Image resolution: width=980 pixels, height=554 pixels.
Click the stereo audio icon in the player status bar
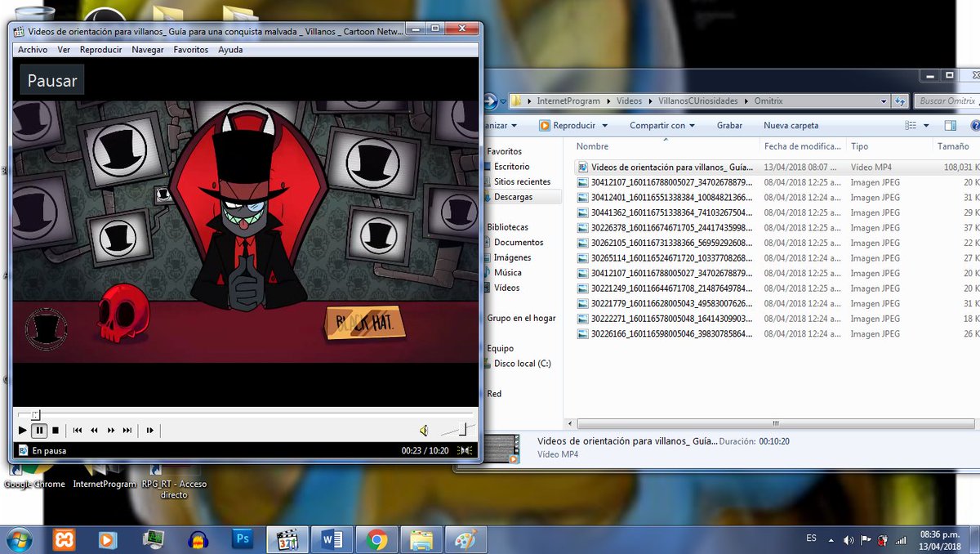[x=465, y=450]
